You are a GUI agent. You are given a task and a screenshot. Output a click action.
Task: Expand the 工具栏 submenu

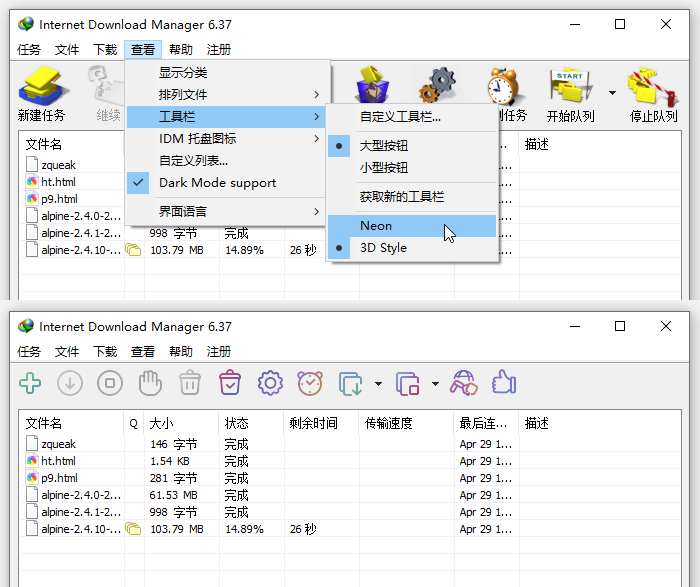click(x=225, y=117)
